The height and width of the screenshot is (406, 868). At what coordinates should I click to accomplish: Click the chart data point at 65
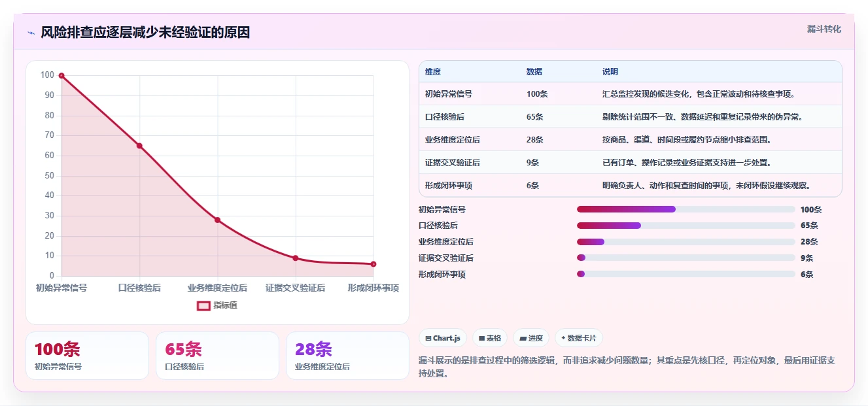[x=139, y=146]
